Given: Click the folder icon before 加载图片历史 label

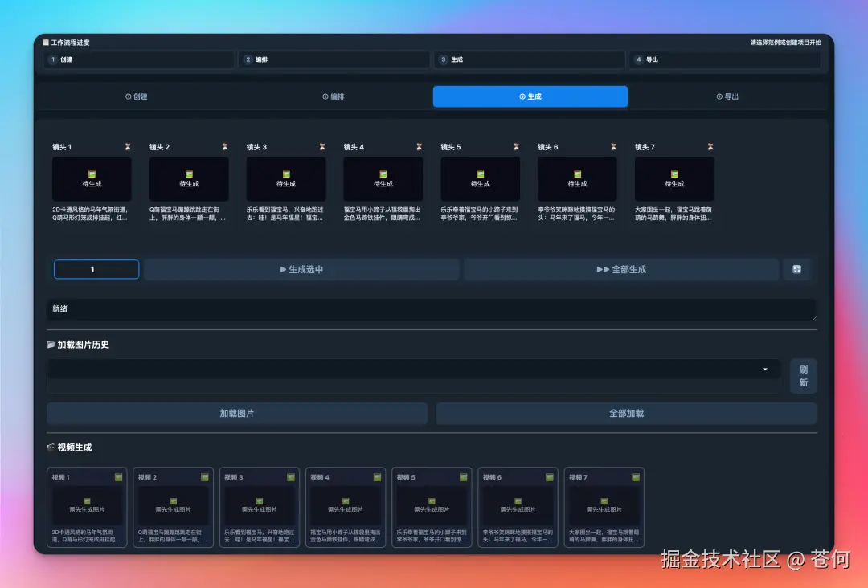Looking at the screenshot, I should (51, 344).
